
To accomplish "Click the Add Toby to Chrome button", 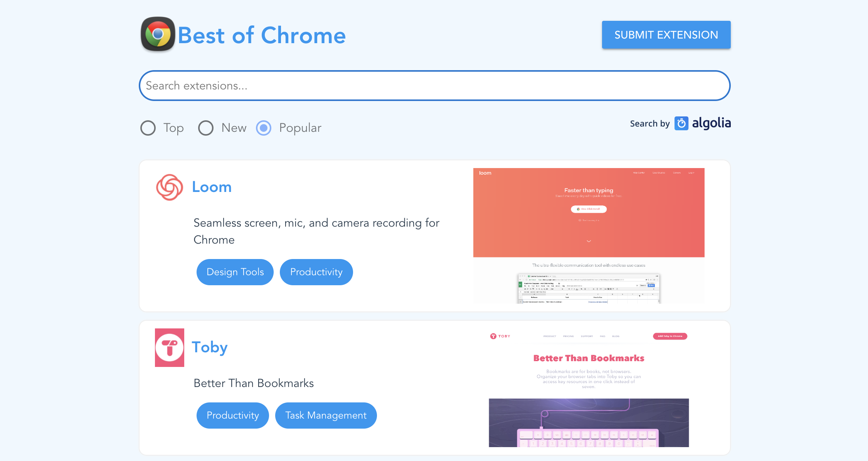I will [x=670, y=336].
